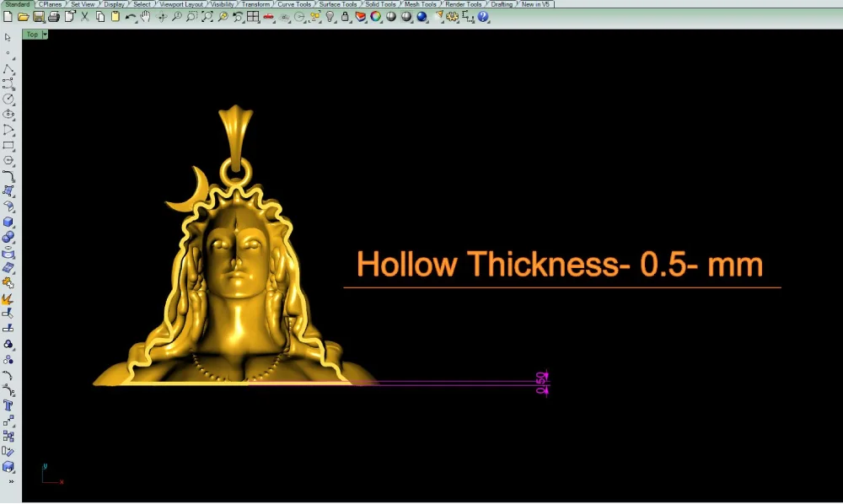This screenshot has width=843, height=504.
Task: Open Options with the gear icon
Action: coord(452,17)
